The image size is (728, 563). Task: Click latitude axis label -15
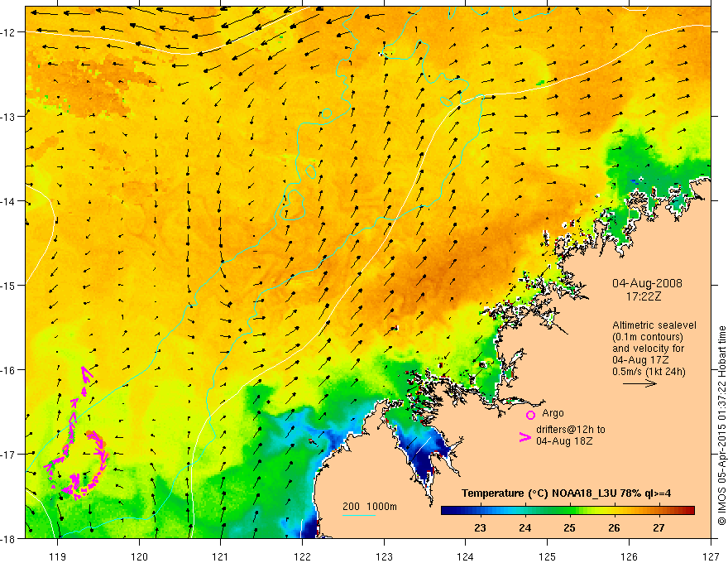pos(9,285)
